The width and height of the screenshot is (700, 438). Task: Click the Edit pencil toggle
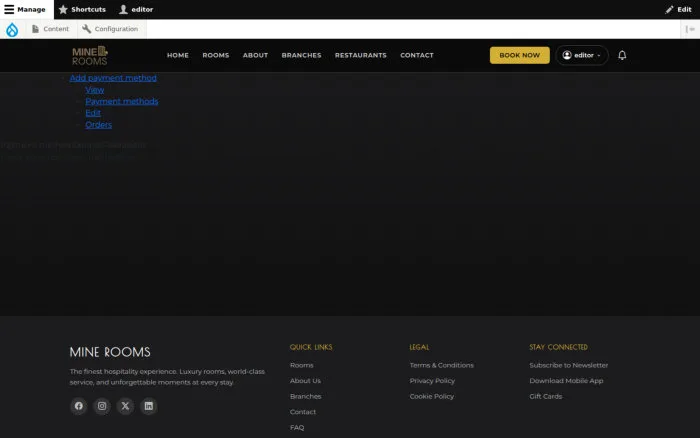click(679, 9)
